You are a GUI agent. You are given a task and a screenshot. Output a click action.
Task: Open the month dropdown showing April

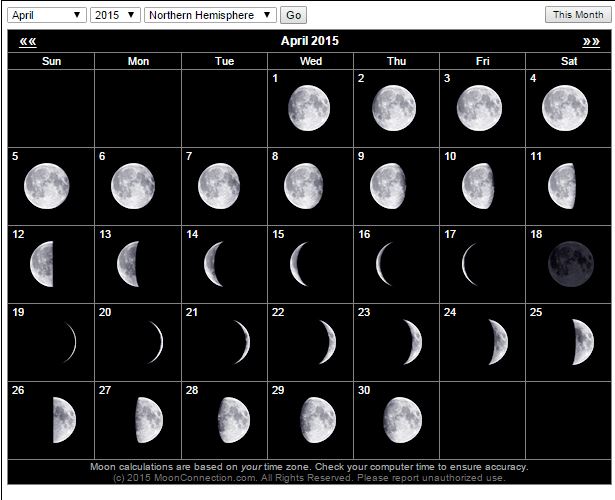[47, 15]
